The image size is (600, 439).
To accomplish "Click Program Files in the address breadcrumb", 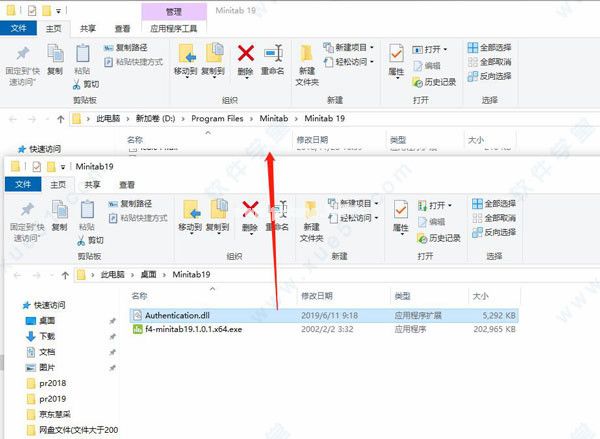I will pyautogui.click(x=217, y=119).
